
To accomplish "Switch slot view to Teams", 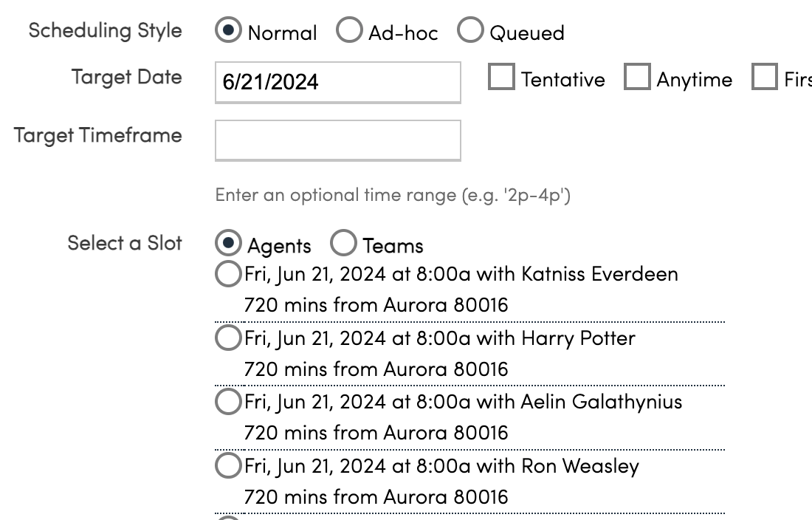I will tap(343, 243).
